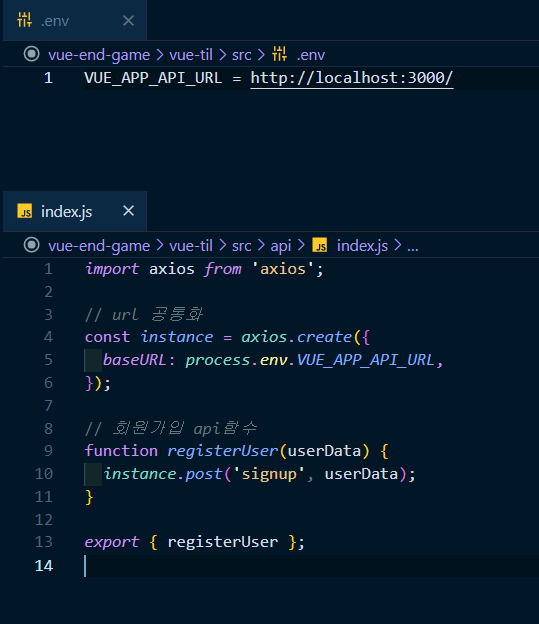
Task: Click 'registerUser' in export statement
Action: [223, 542]
